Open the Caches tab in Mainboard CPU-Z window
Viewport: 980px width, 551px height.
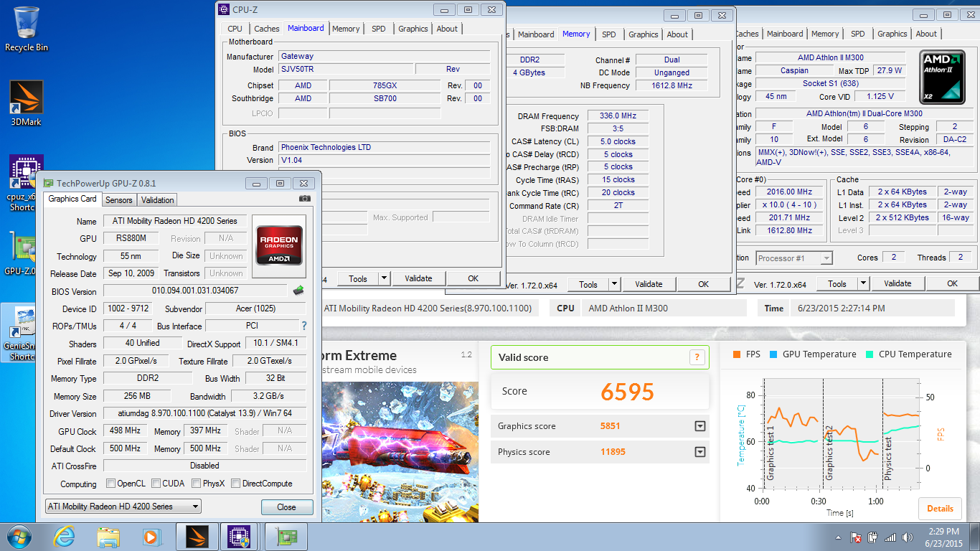coord(267,29)
